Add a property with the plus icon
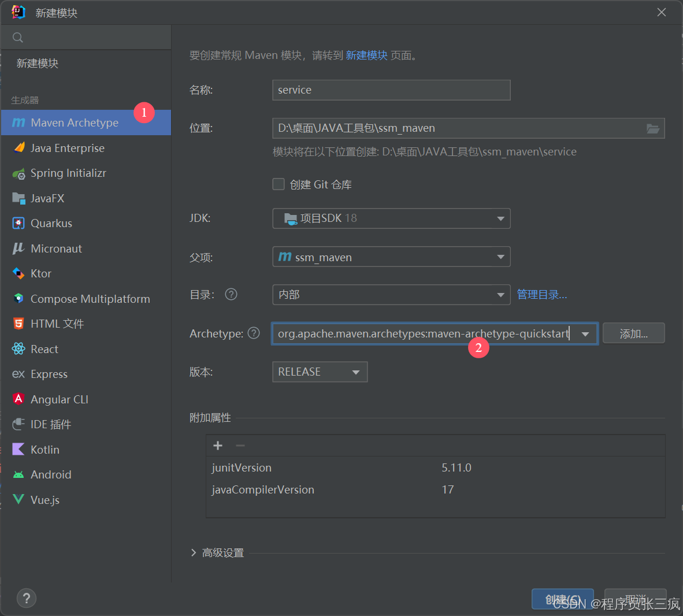This screenshot has height=616, width=683. [x=218, y=445]
